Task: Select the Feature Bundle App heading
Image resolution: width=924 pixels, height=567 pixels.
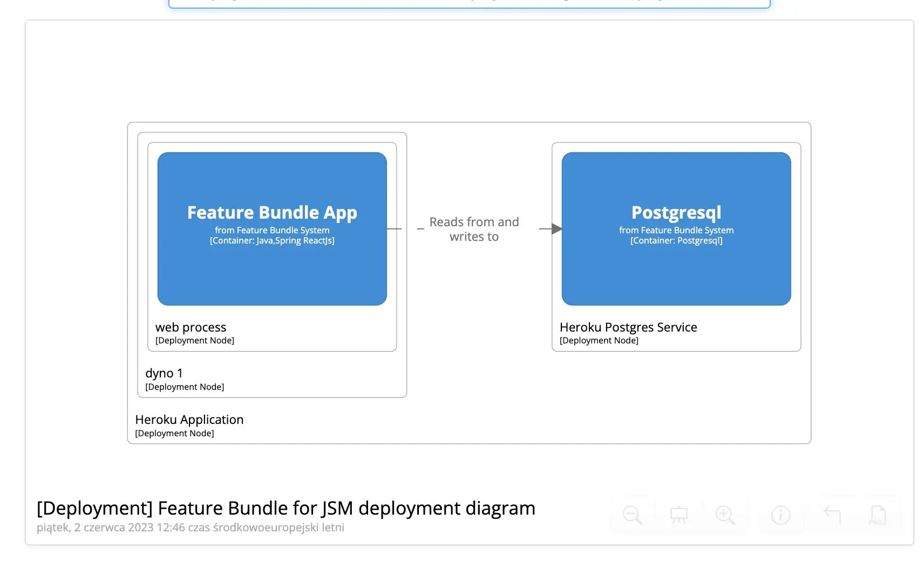Action: (x=272, y=212)
